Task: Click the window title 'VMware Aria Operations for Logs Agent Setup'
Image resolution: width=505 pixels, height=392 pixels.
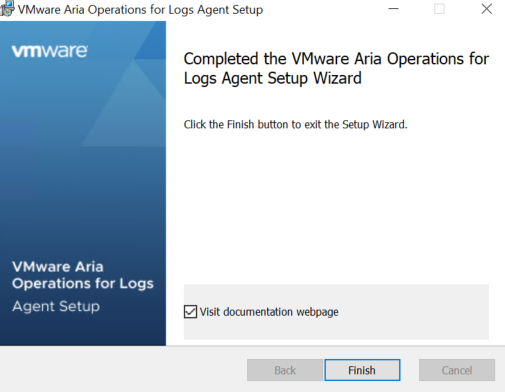Action: (140, 10)
